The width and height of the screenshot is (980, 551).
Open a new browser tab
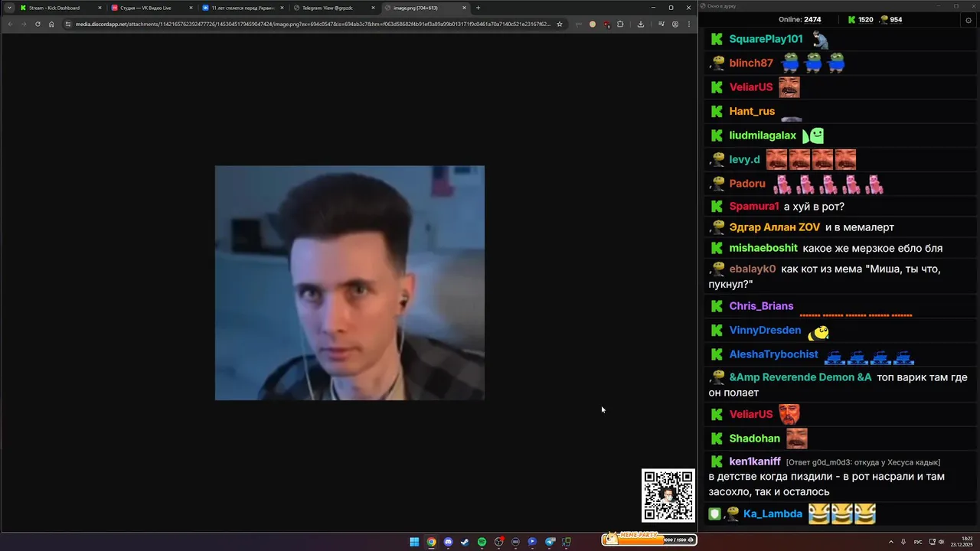point(479,8)
